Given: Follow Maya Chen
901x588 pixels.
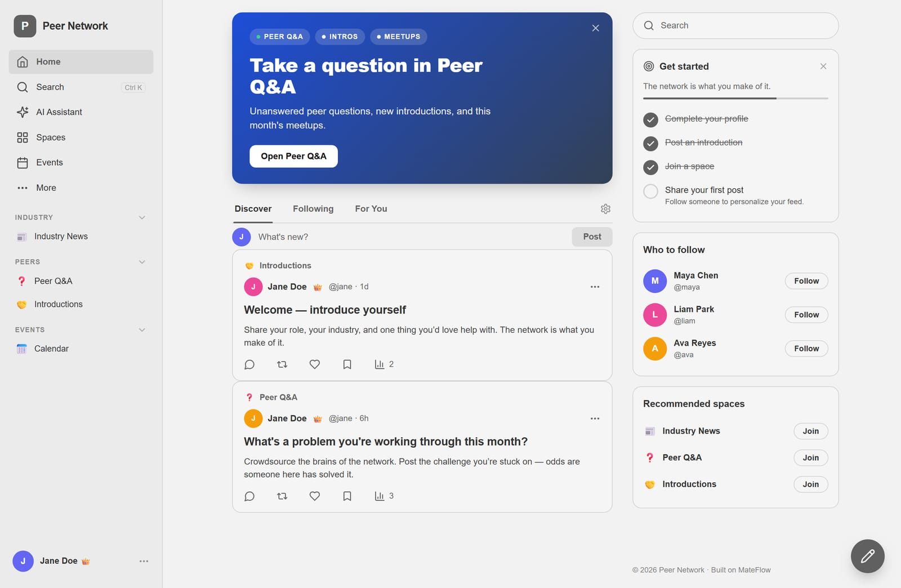Looking at the screenshot, I should coord(806,281).
